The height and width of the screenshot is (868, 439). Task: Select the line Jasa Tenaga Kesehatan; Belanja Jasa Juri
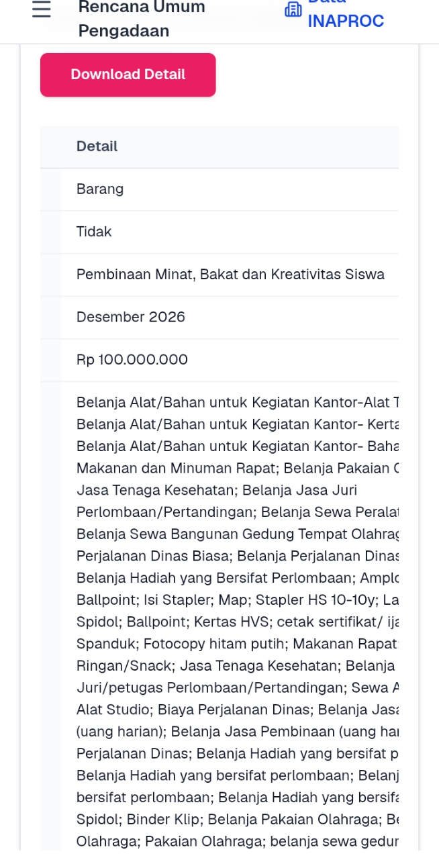tap(217, 491)
